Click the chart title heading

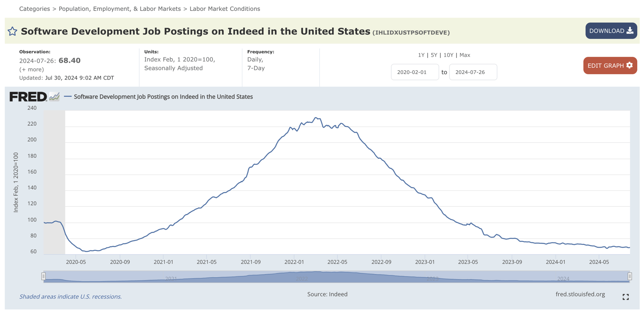tap(195, 31)
